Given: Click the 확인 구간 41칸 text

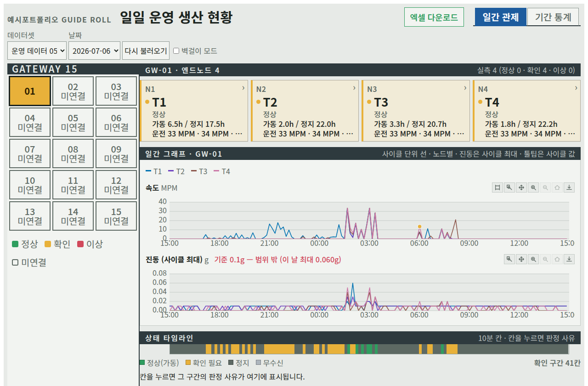Looking at the screenshot, I should click(557, 363).
